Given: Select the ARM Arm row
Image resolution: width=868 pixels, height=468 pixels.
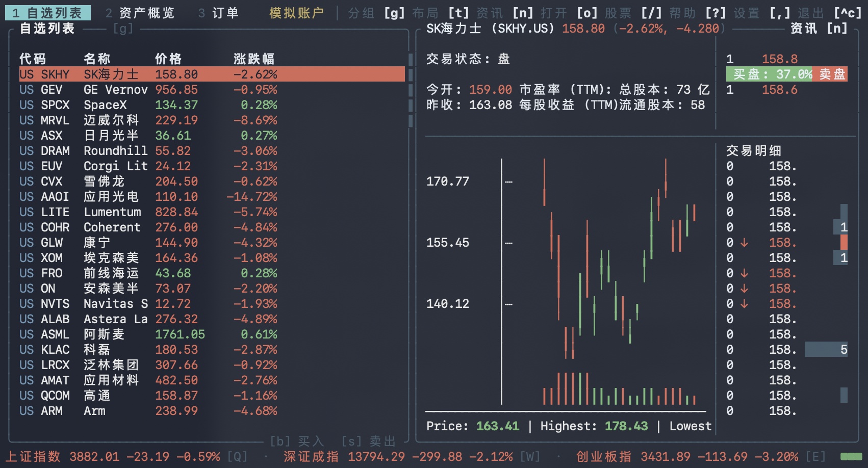Looking at the screenshot, I should 212,411.
